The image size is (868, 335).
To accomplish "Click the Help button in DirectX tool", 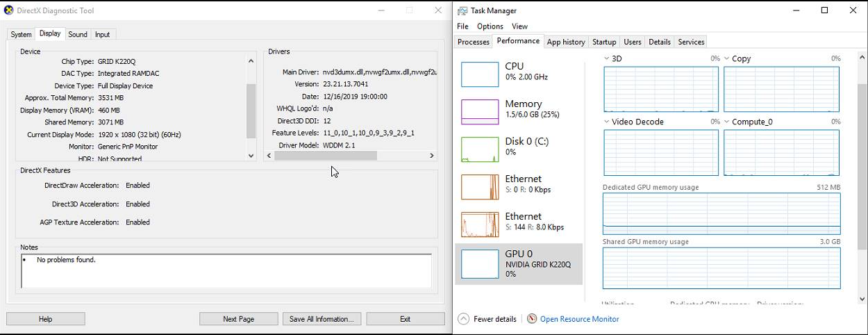I will pos(46,319).
